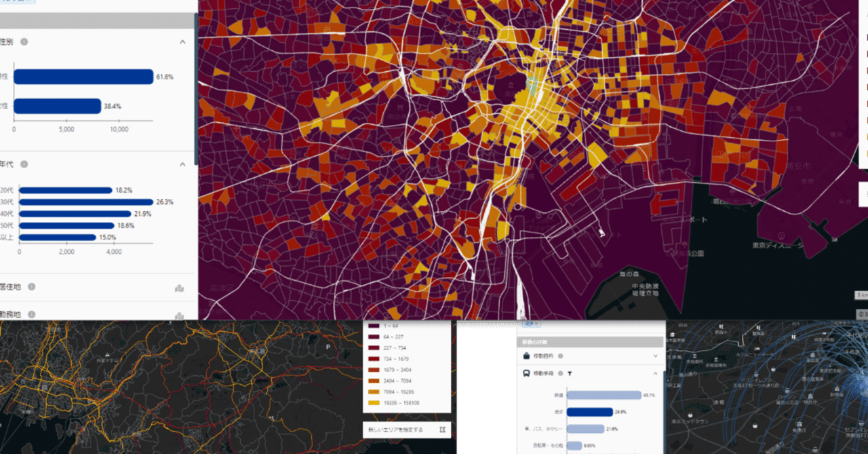Collapse the 年代 section chevron
868x454 pixels.
click(182, 164)
